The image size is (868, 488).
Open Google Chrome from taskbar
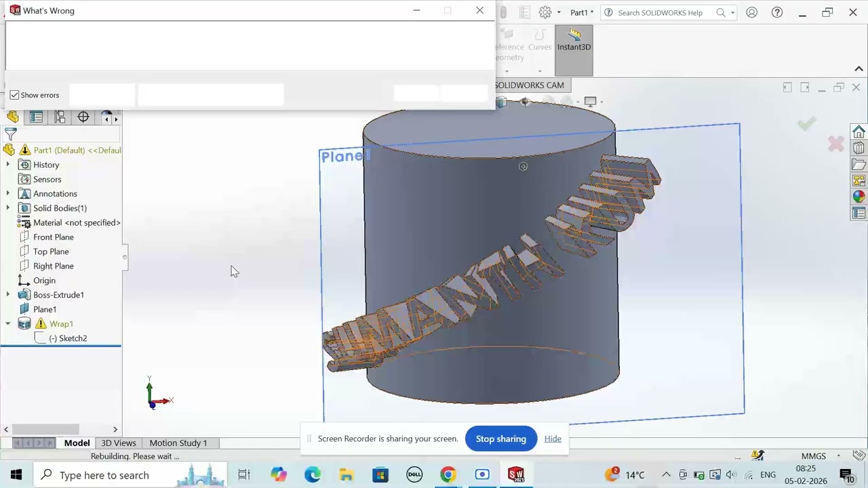[x=448, y=475]
